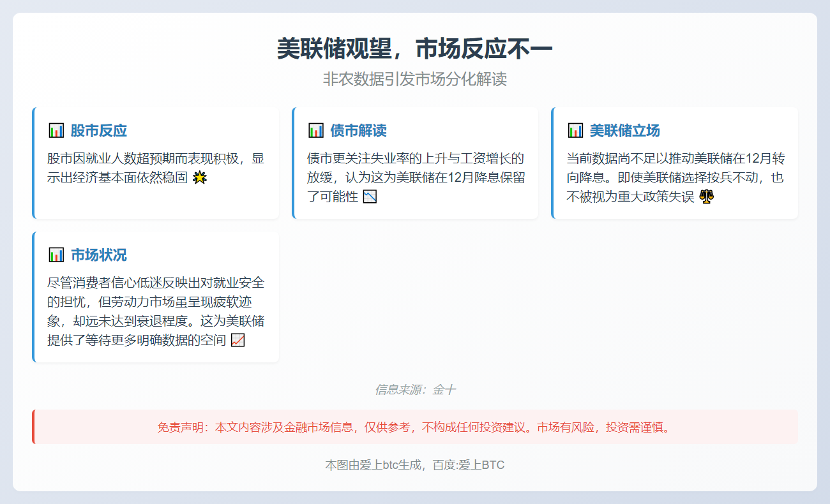Click the red disclaimer 免责声明 banner
Image resolution: width=830 pixels, height=504 pixels.
tap(415, 428)
